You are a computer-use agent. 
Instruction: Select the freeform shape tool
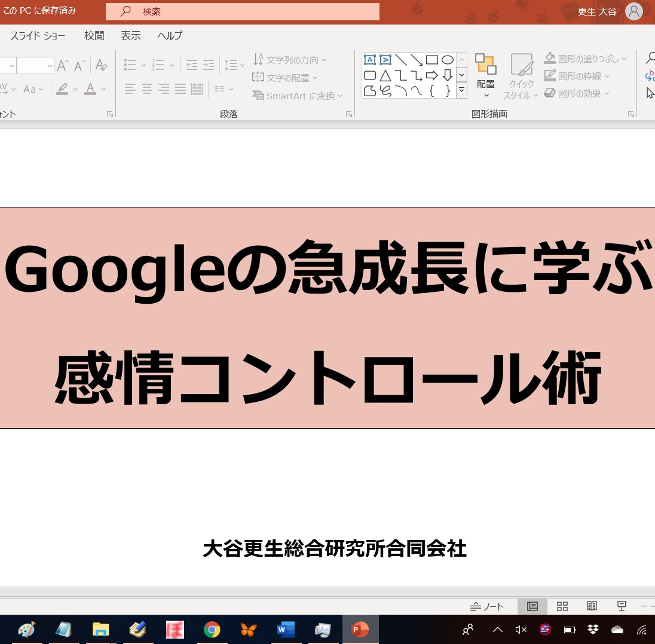[x=370, y=91]
